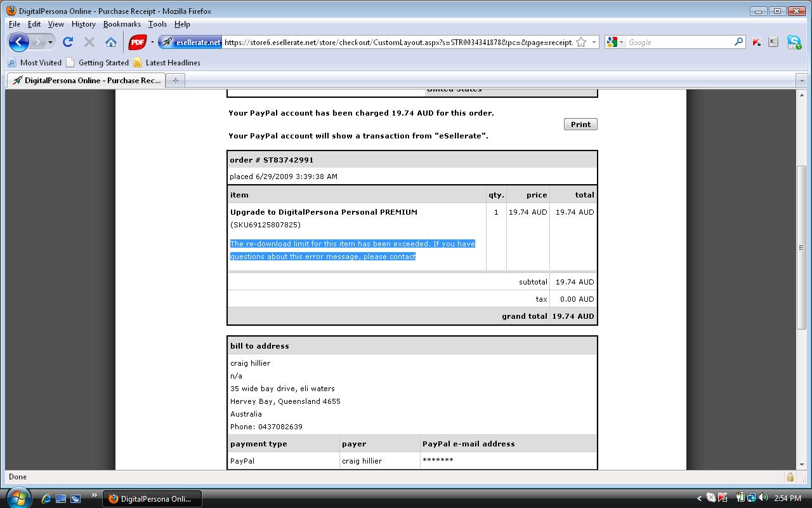This screenshot has width=812, height=508.
Task: Open a new tab with the plus button
Action: click(x=176, y=81)
